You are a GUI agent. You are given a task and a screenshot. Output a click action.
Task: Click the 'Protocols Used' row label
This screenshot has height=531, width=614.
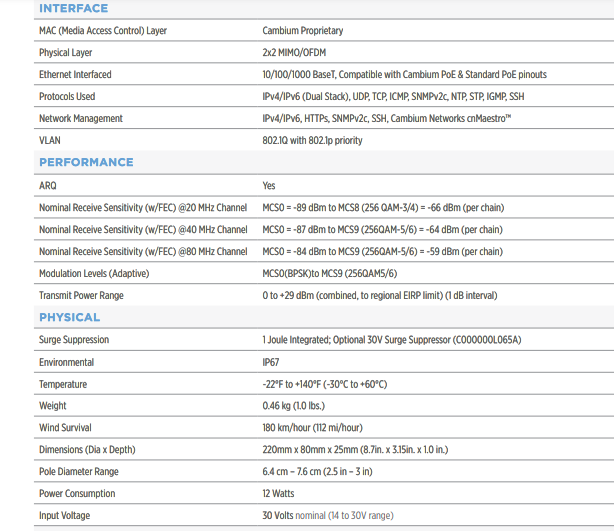pos(67,97)
